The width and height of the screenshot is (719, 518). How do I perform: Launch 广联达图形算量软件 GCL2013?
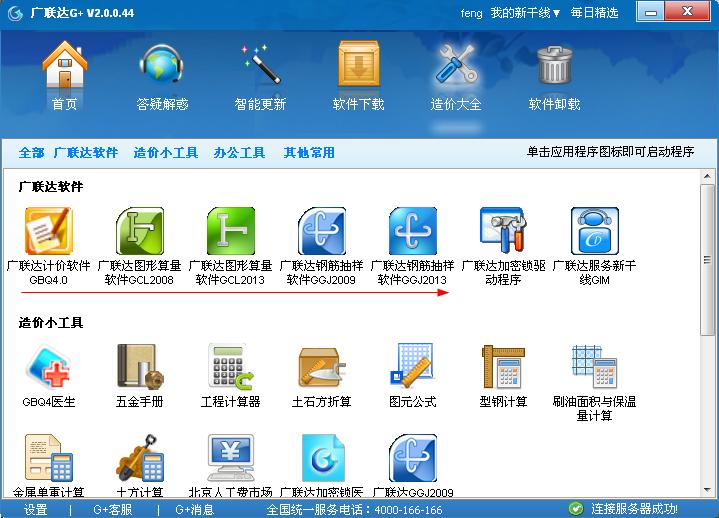point(230,231)
